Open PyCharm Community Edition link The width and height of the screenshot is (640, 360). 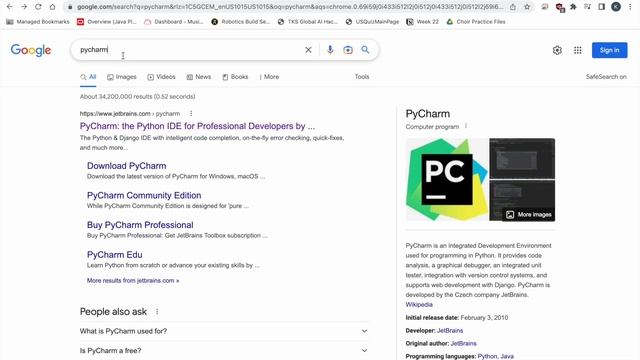click(x=144, y=196)
